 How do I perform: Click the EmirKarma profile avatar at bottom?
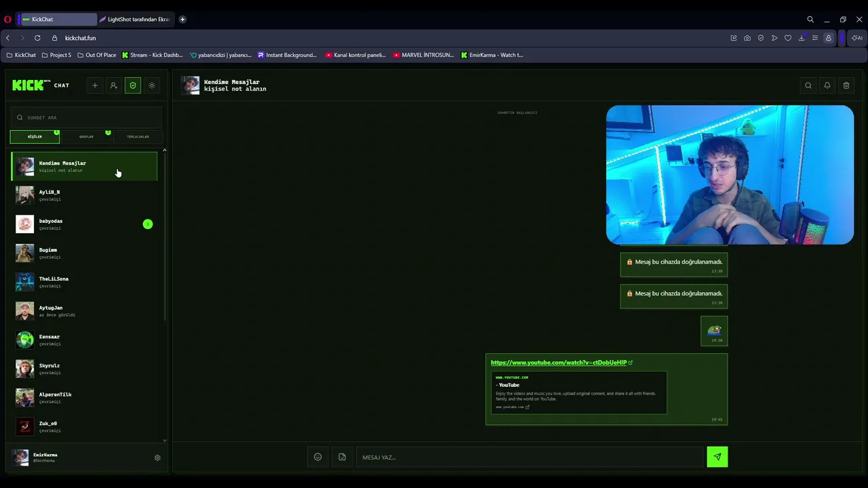coord(21,457)
